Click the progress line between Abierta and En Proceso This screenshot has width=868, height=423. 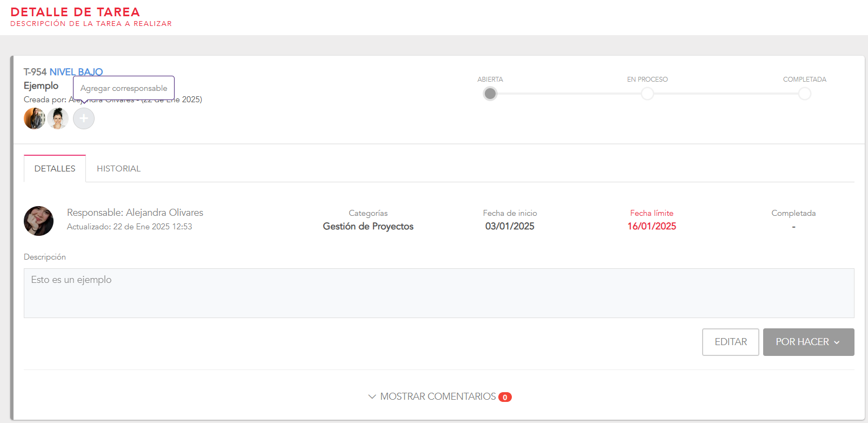tap(567, 94)
